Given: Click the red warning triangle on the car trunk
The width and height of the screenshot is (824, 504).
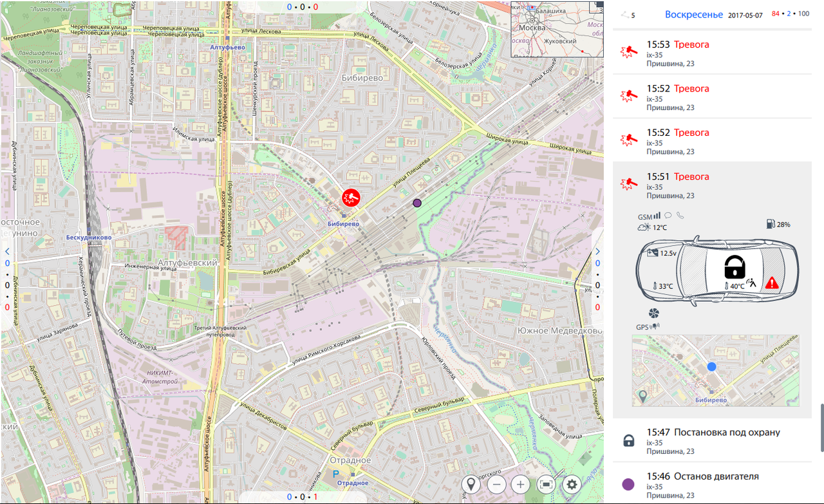Looking at the screenshot, I should click(x=771, y=283).
